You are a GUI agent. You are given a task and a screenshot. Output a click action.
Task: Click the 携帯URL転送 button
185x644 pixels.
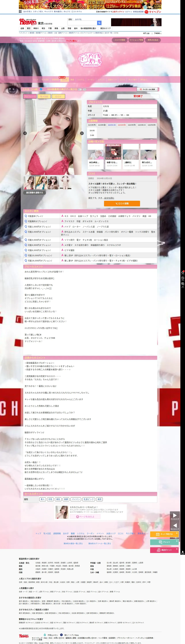tap(153, 40)
